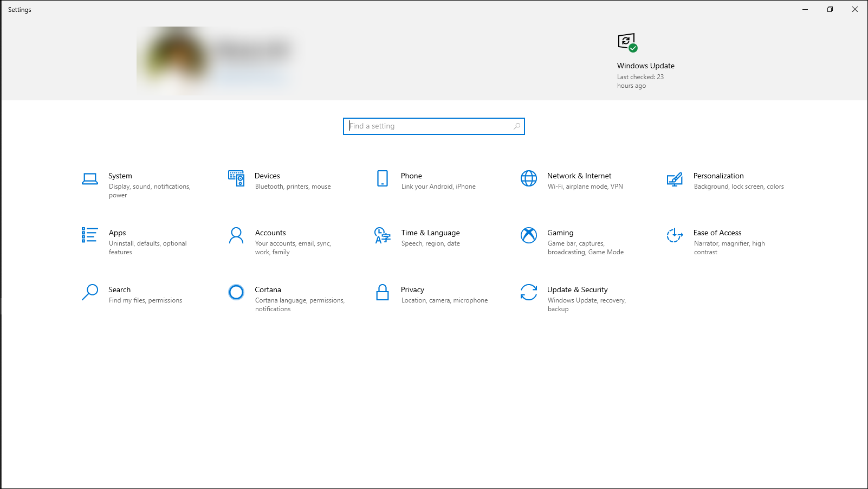Click the magnifier in the search box
The image size is (868, 489).
517,126
